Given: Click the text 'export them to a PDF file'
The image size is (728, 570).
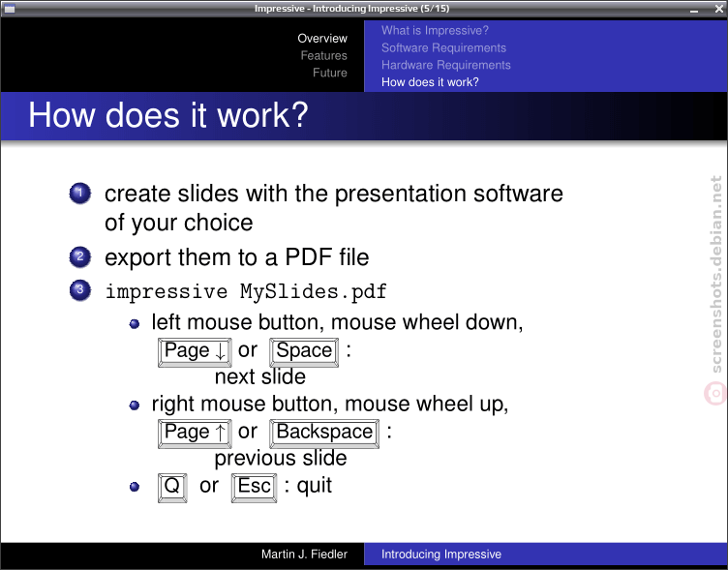Looking at the screenshot, I should pyautogui.click(x=237, y=257).
